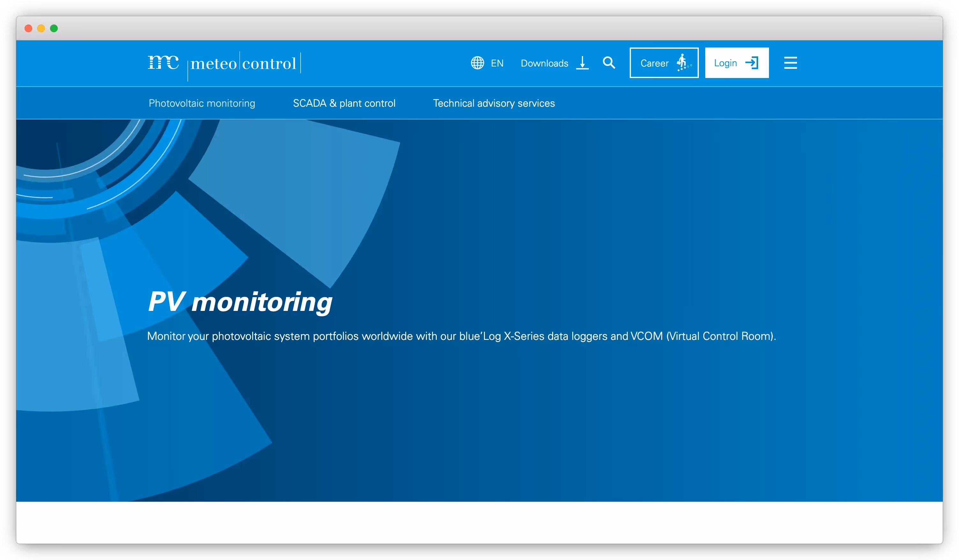Click the Career button

pos(664,63)
